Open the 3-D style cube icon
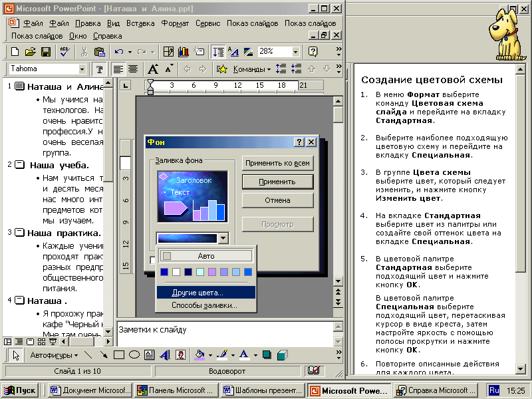This screenshot has height=399, width=532. point(282,355)
